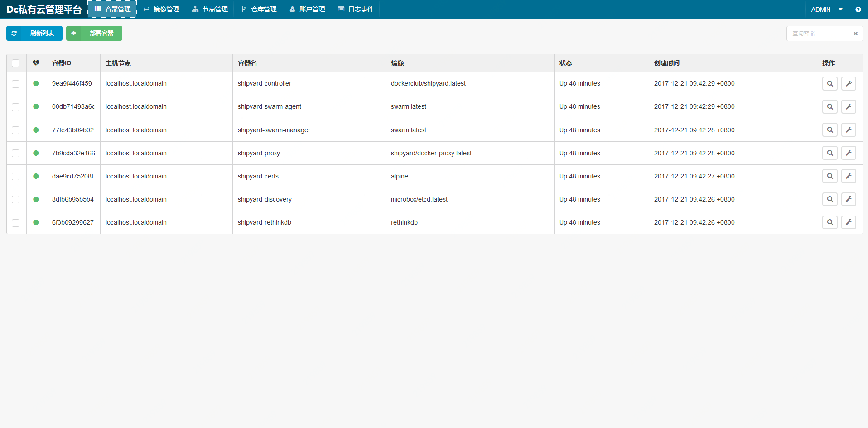Open wrench actions for shipyard-controller
This screenshot has height=428, width=868.
[849, 84]
